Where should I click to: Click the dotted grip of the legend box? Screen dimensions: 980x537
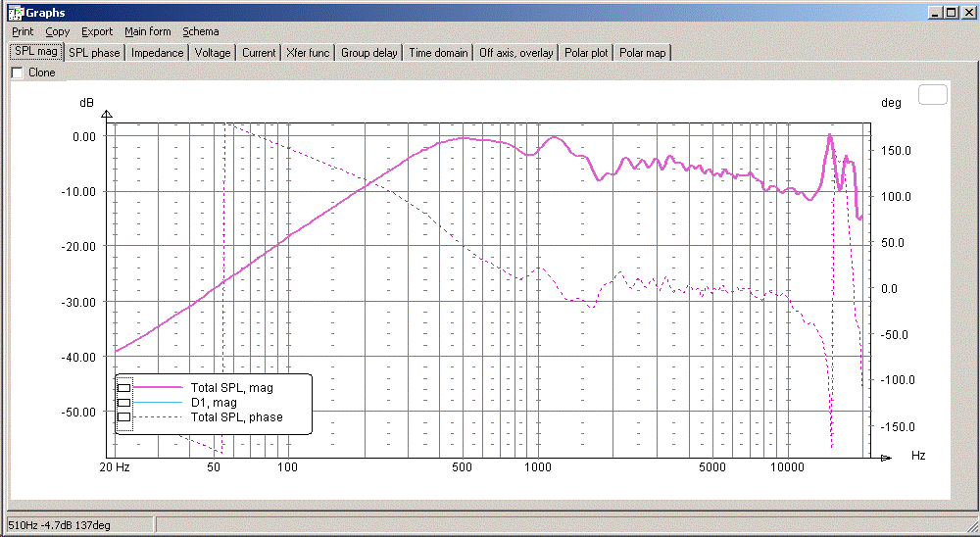(124, 404)
